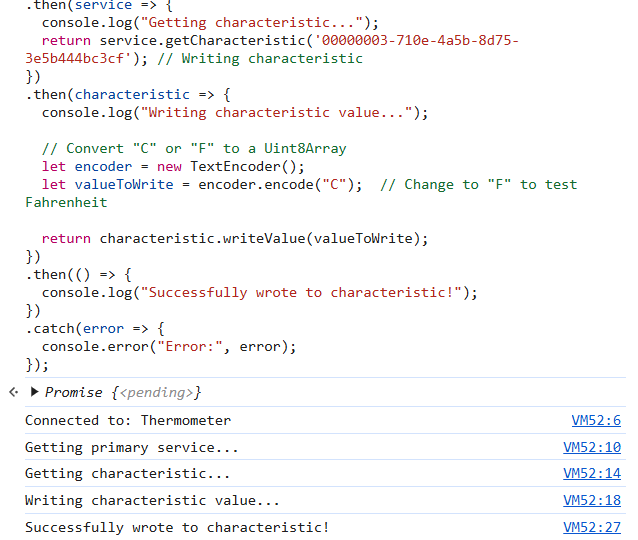Open source link VM52:10
This screenshot has width=638, height=540.
pos(592,447)
